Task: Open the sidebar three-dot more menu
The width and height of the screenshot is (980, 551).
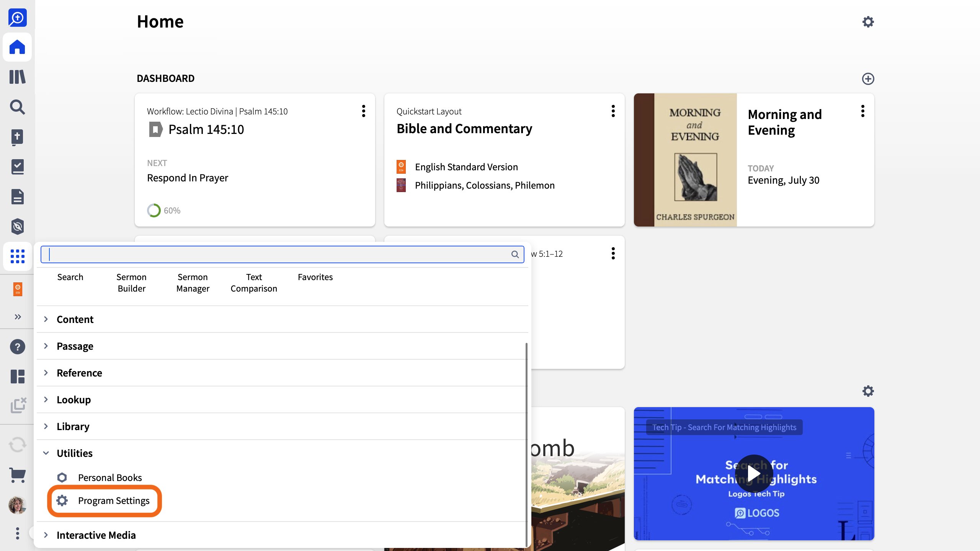Action: (17, 533)
